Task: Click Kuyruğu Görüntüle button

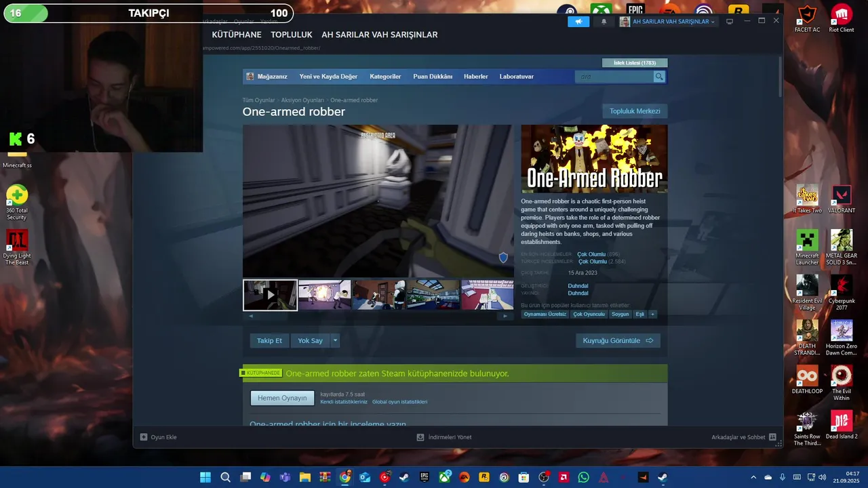Action: [618, 340]
